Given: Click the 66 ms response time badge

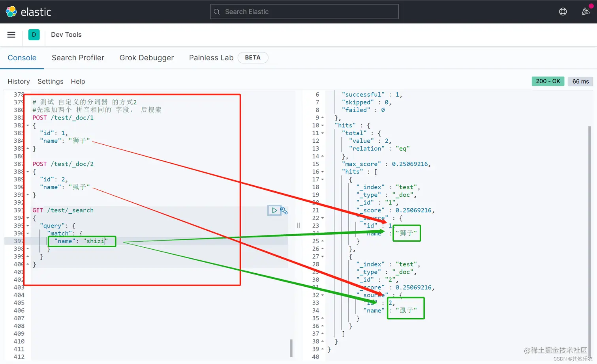Looking at the screenshot, I should tap(580, 81).
